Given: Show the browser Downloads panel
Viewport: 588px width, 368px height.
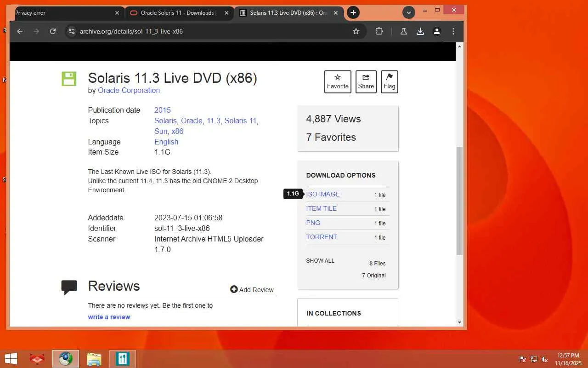Looking at the screenshot, I should [x=420, y=31].
